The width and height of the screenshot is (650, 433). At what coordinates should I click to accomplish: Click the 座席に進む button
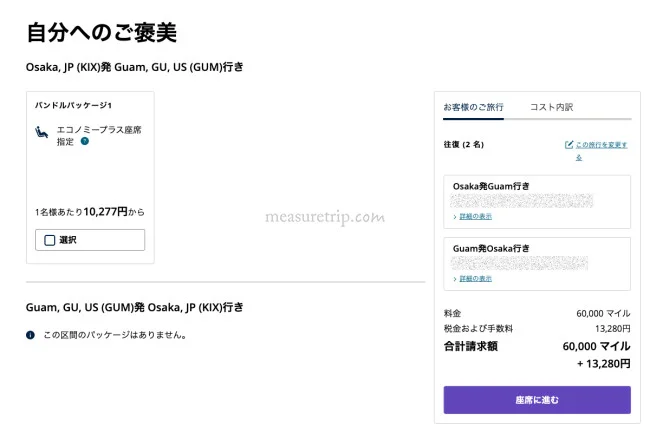(x=537, y=400)
